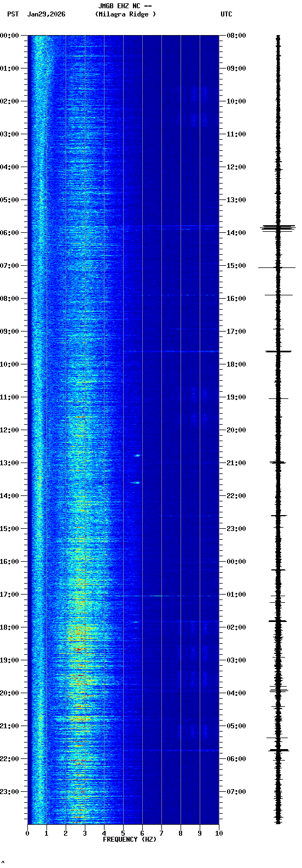Click 19:00 on the UTC time axis
The width and height of the screenshot is (302, 868).
[x=236, y=397]
